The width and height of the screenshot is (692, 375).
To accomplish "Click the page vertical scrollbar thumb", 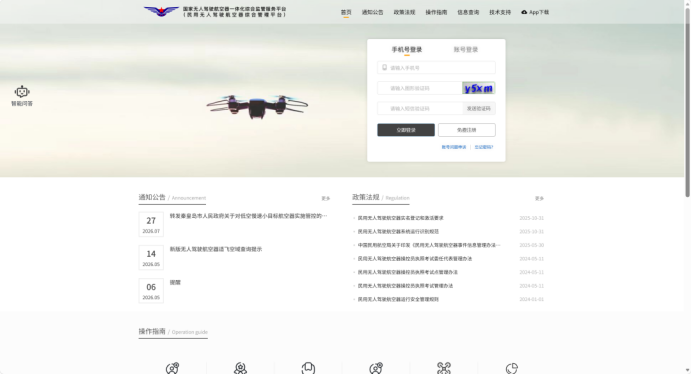I will (x=688, y=101).
